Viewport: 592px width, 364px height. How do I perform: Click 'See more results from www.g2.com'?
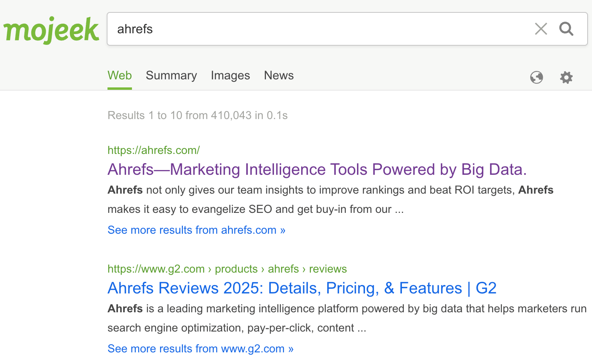click(x=200, y=349)
